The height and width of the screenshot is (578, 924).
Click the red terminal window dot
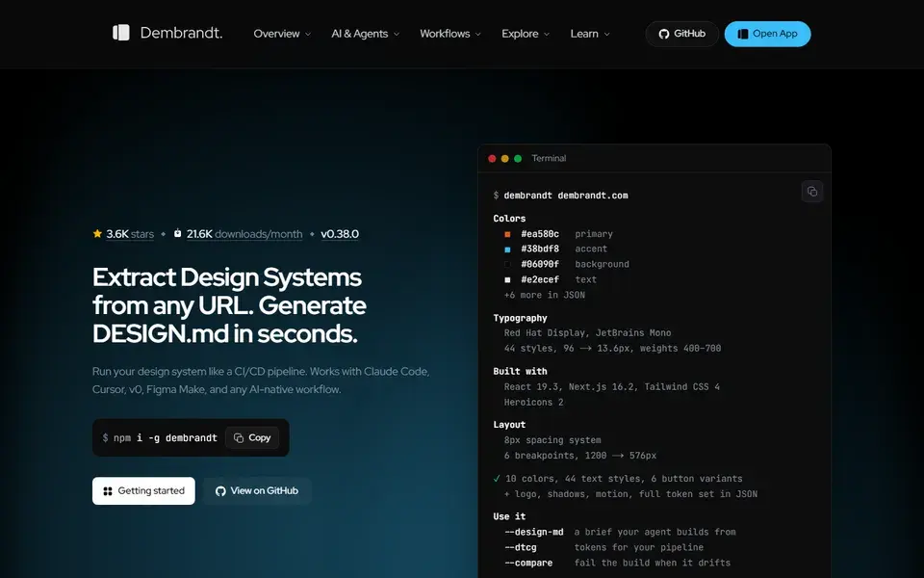[x=492, y=158]
